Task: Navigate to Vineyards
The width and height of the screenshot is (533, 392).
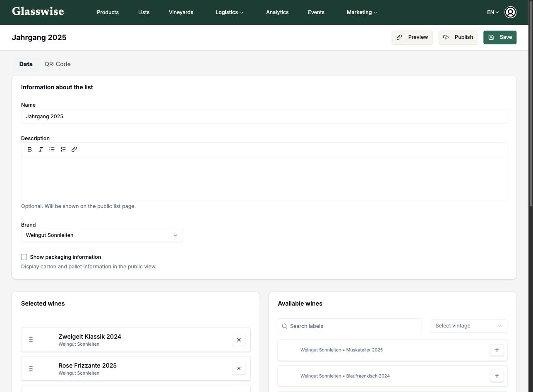Action: point(181,12)
